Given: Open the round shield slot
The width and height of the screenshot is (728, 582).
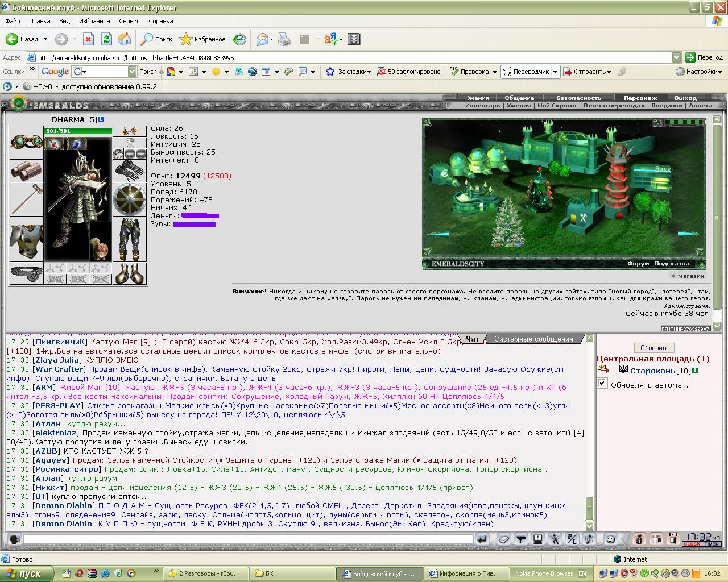Looking at the screenshot, I should point(130,199).
